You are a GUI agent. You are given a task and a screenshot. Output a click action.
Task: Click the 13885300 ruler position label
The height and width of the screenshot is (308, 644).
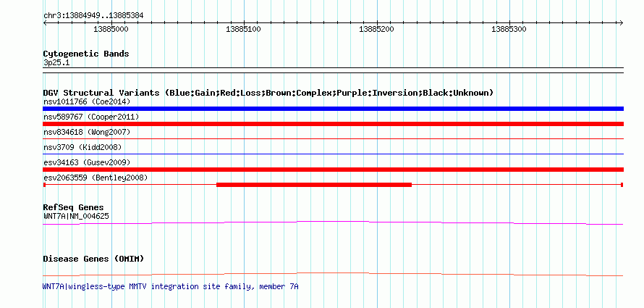pos(509,29)
